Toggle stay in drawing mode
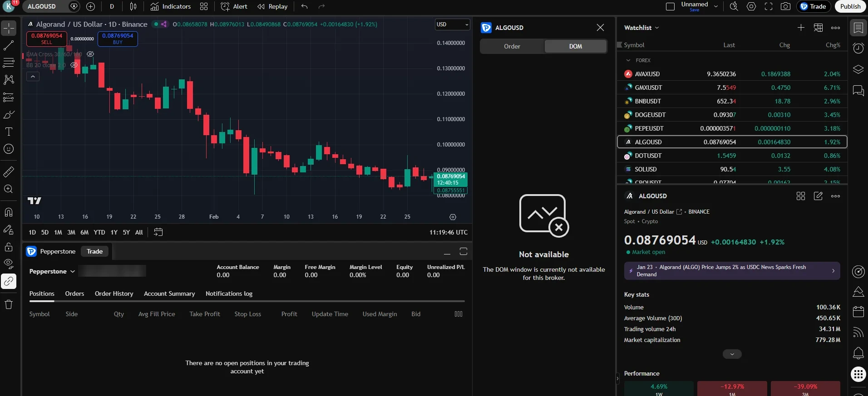The height and width of the screenshot is (396, 868). pos(9,230)
